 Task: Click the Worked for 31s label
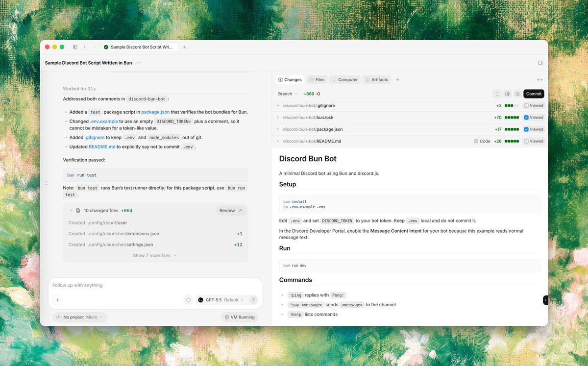(x=79, y=89)
